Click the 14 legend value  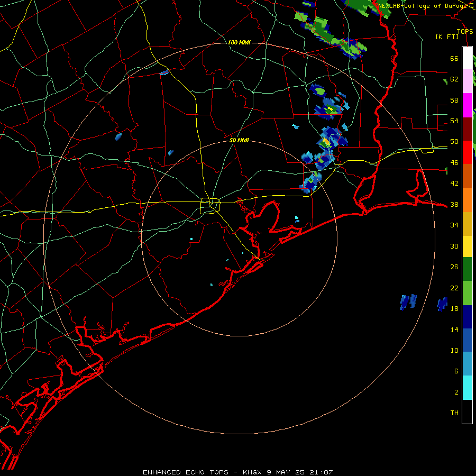[454, 329]
